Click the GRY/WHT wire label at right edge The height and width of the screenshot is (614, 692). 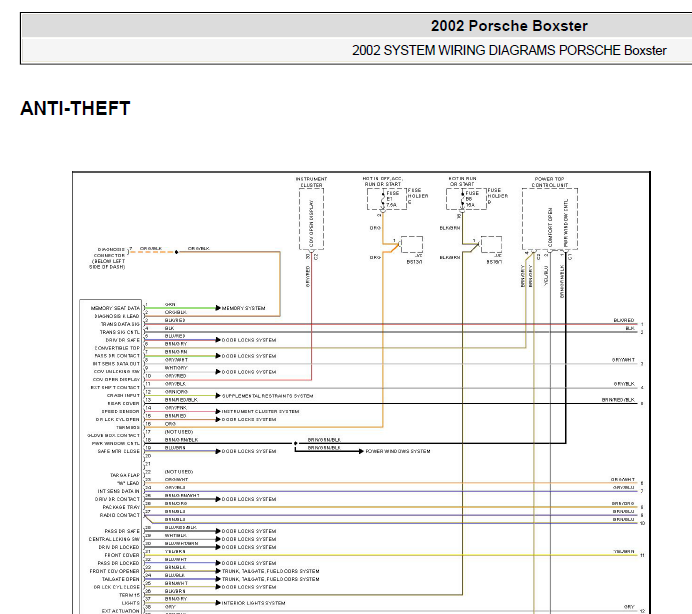623,360
